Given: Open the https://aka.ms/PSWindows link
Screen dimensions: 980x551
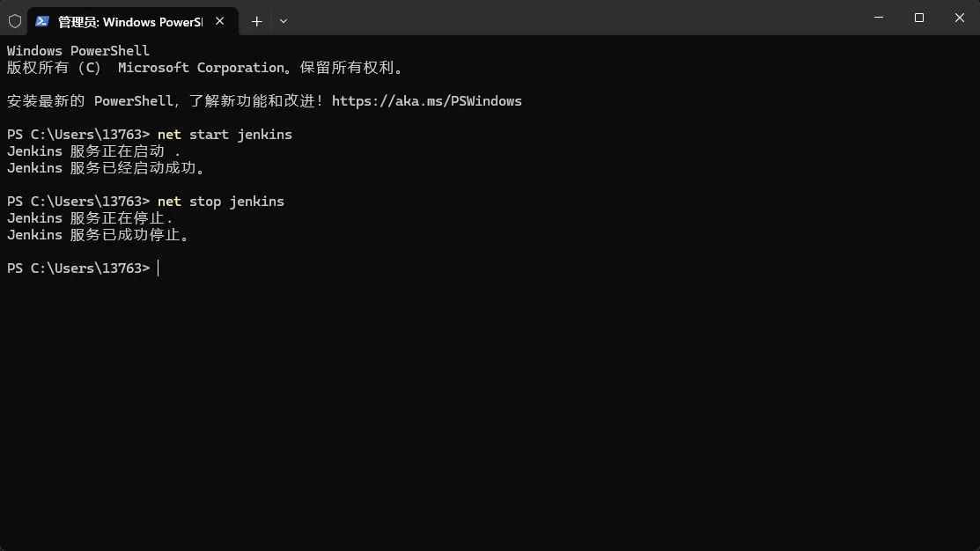Looking at the screenshot, I should tap(426, 101).
